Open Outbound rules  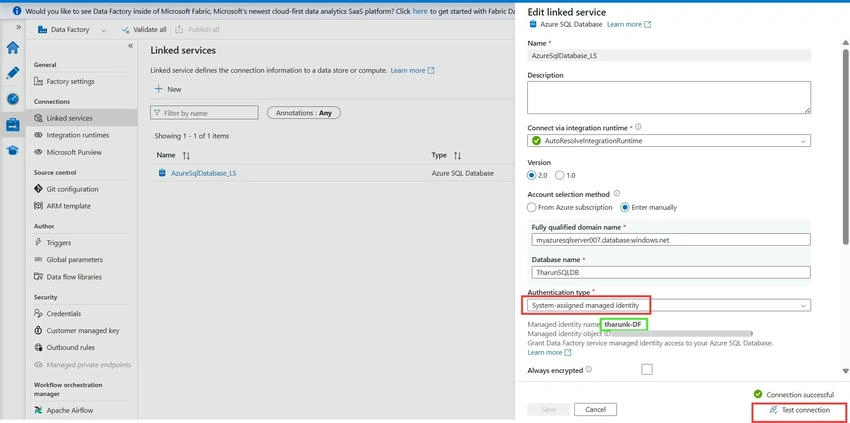(70, 348)
